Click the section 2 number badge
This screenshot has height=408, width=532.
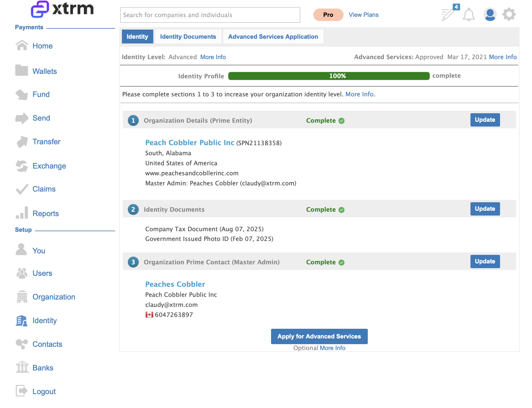click(133, 209)
